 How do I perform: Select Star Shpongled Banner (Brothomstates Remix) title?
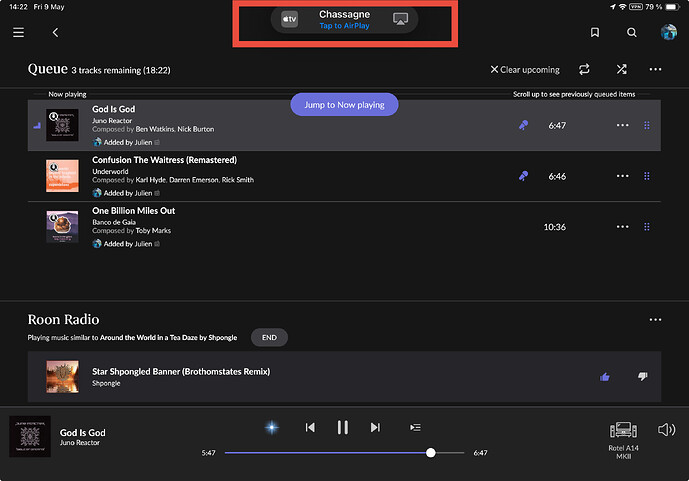(181, 372)
